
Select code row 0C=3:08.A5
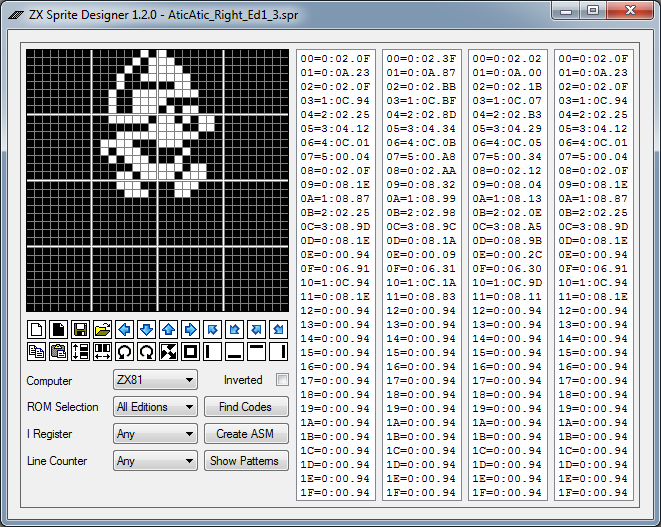(507, 226)
